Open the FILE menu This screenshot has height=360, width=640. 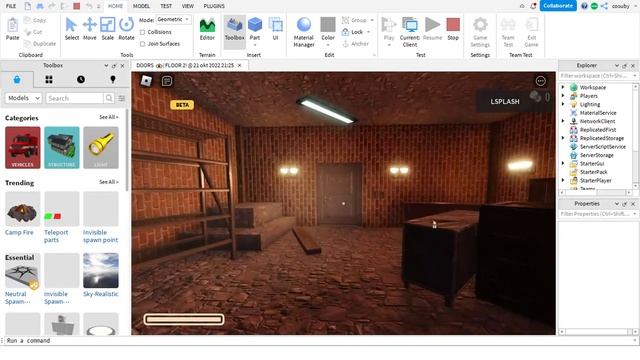[11, 6]
